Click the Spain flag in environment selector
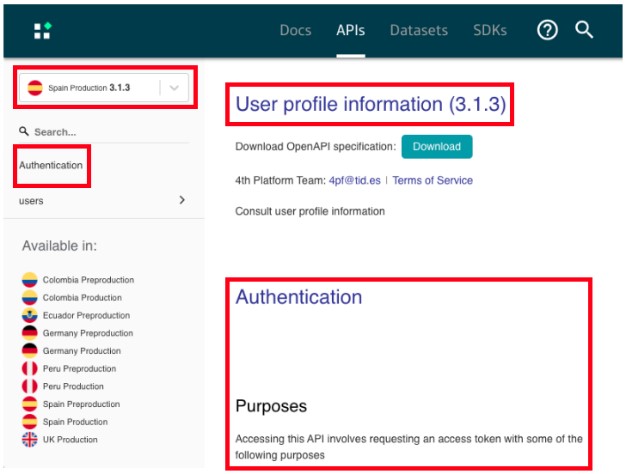The height and width of the screenshot is (474, 626). point(35,88)
